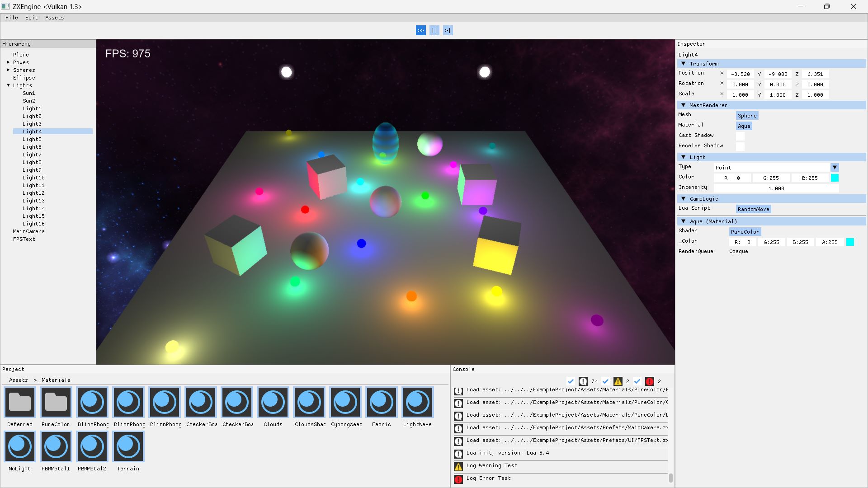
Task: Click the RandomMove Lua script button
Action: 753,209
